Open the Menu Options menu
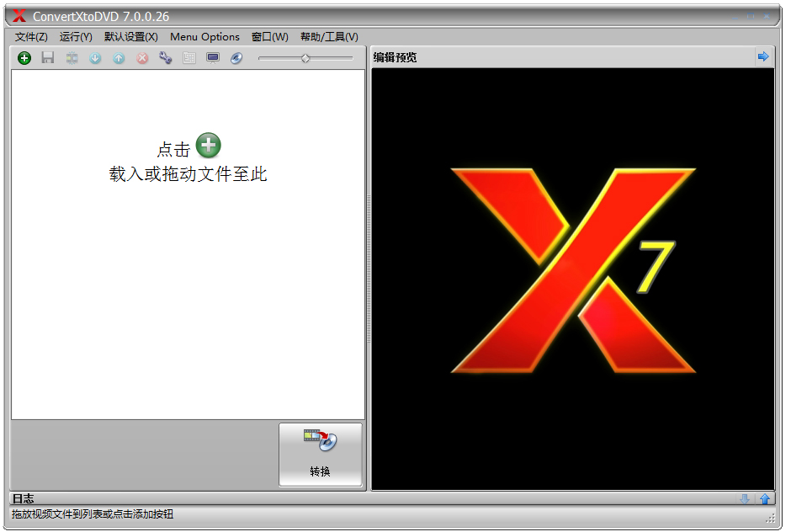This screenshot has height=532, width=786. [204, 36]
